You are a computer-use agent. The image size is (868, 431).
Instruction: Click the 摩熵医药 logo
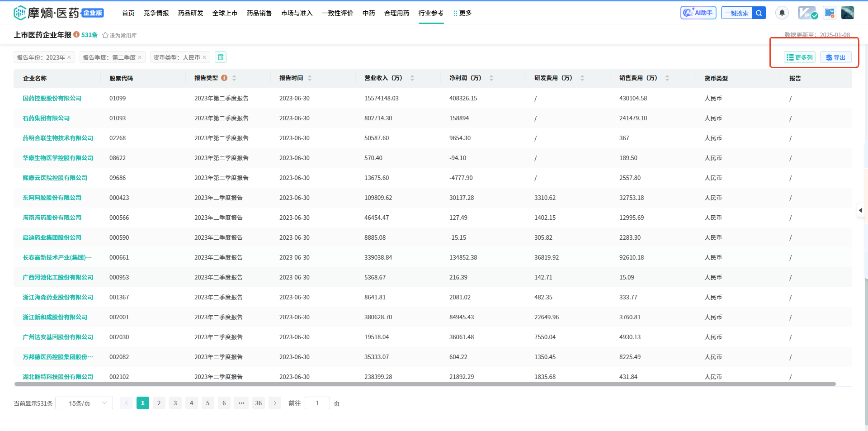[x=46, y=13]
